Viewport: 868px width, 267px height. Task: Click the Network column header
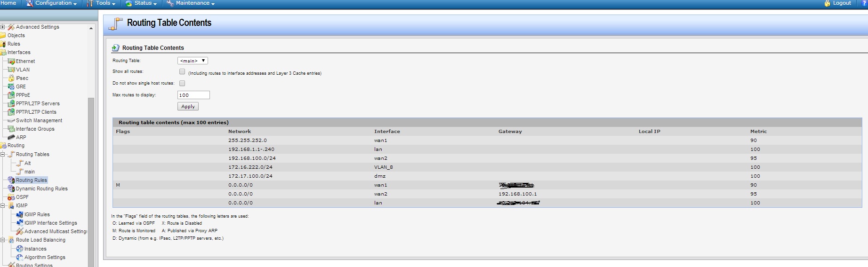pos(240,132)
